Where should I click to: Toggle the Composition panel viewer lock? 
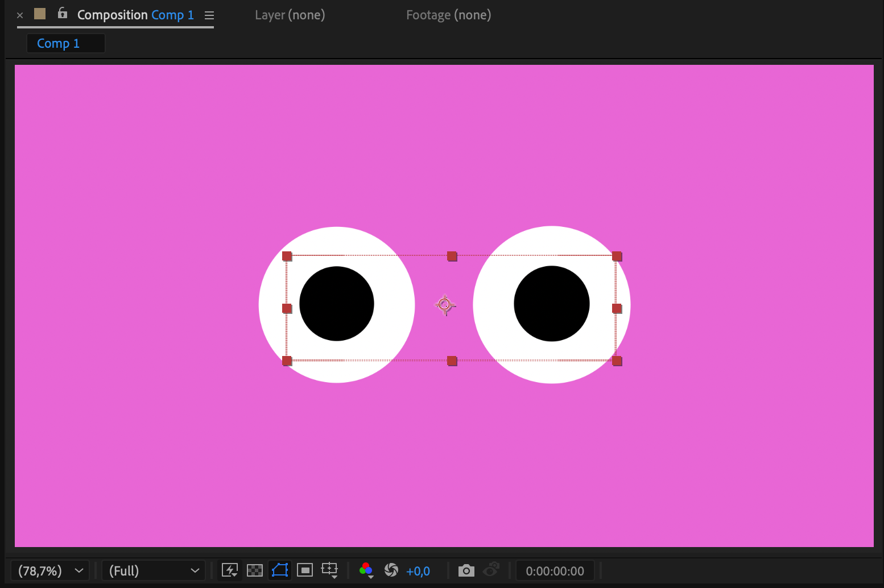[63, 14]
